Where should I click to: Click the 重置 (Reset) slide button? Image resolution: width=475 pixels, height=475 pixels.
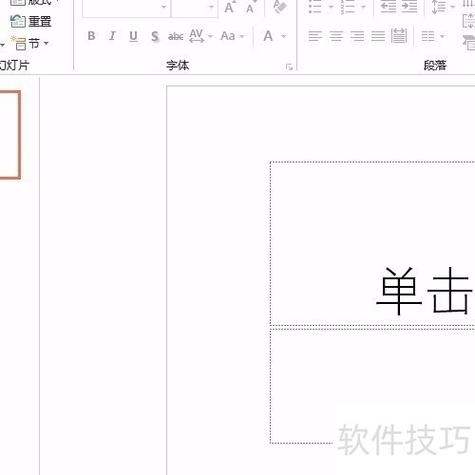31,22
